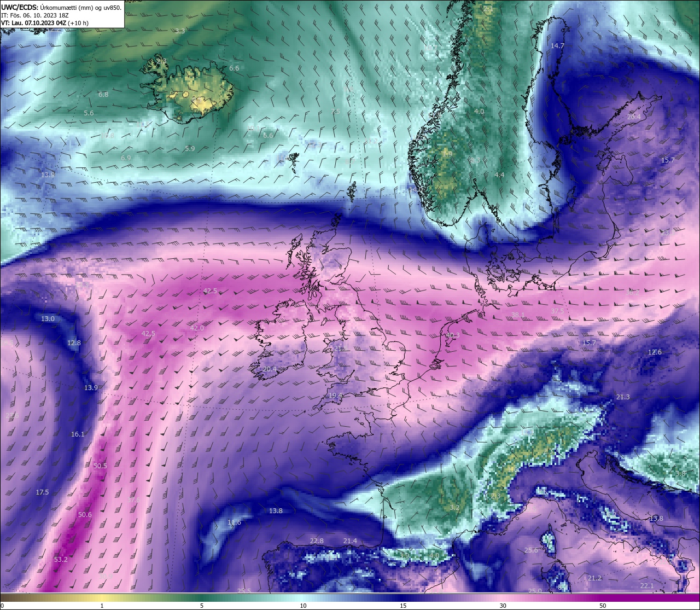Click the 21.2 value label
700x610 pixels.
click(x=594, y=578)
